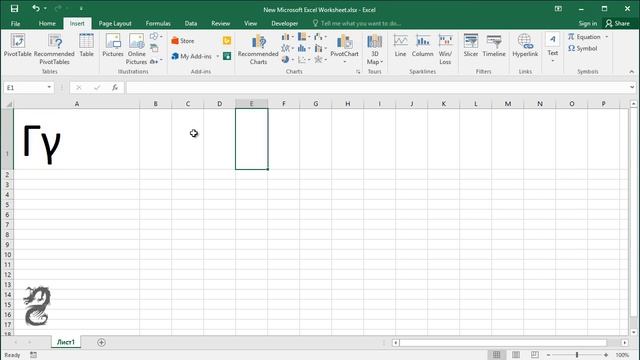The image size is (640, 360).
Task: Insert a Table
Action: pyautogui.click(x=86, y=46)
